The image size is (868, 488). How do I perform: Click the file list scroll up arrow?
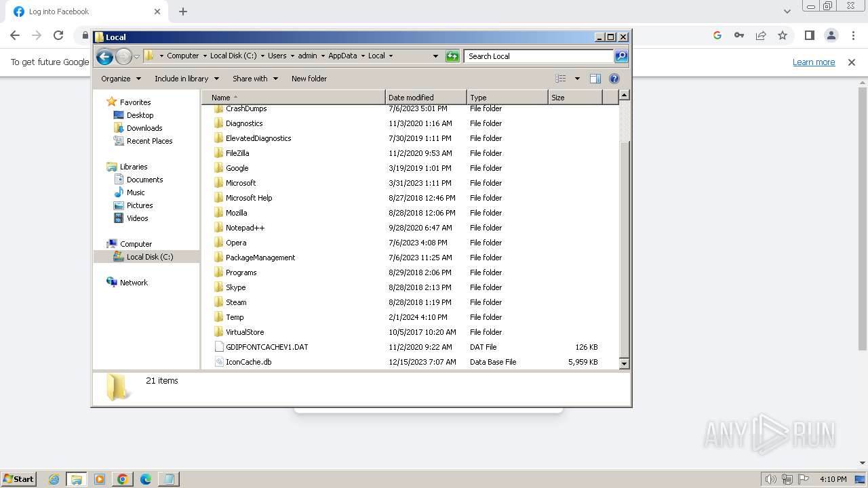pyautogui.click(x=625, y=96)
